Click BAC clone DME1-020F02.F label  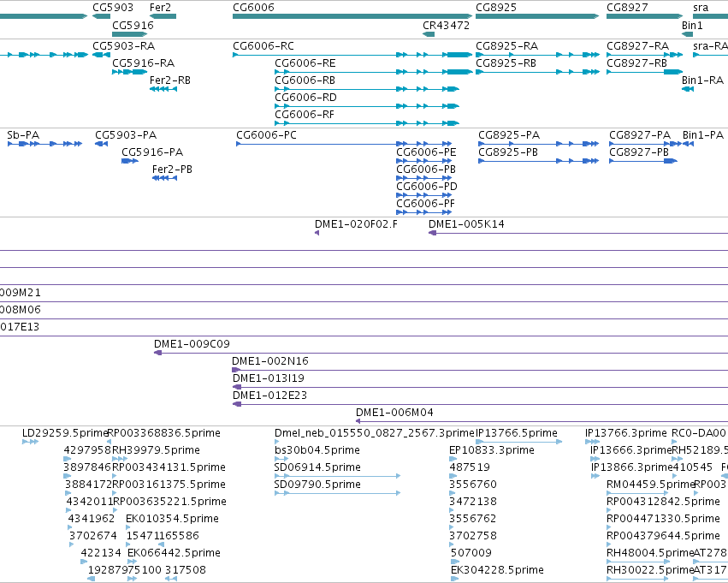pos(356,224)
